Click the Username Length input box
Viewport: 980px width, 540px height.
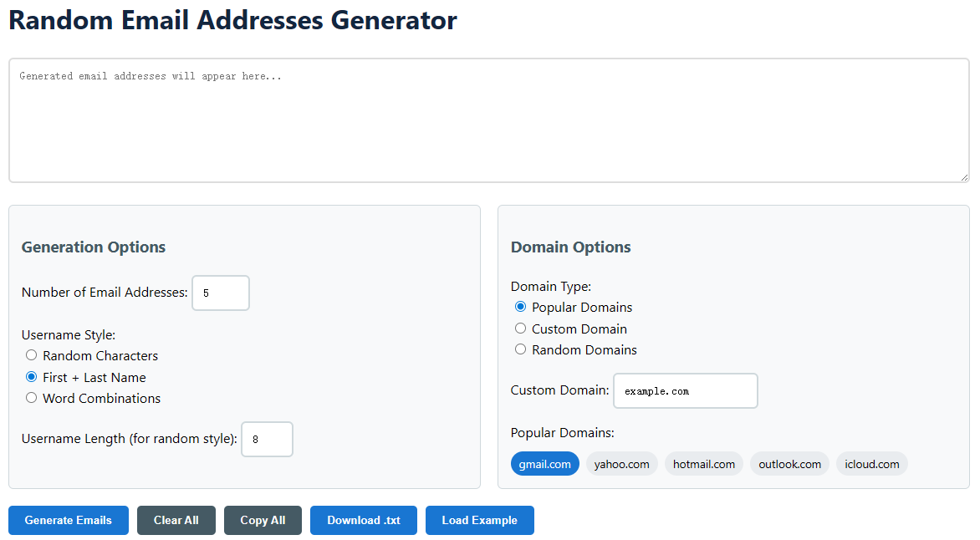coord(267,440)
